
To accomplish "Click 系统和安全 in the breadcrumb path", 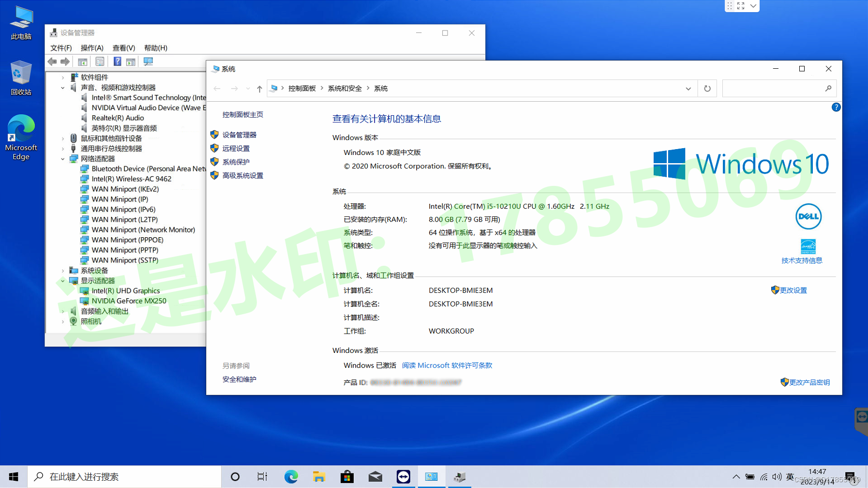I will [344, 89].
